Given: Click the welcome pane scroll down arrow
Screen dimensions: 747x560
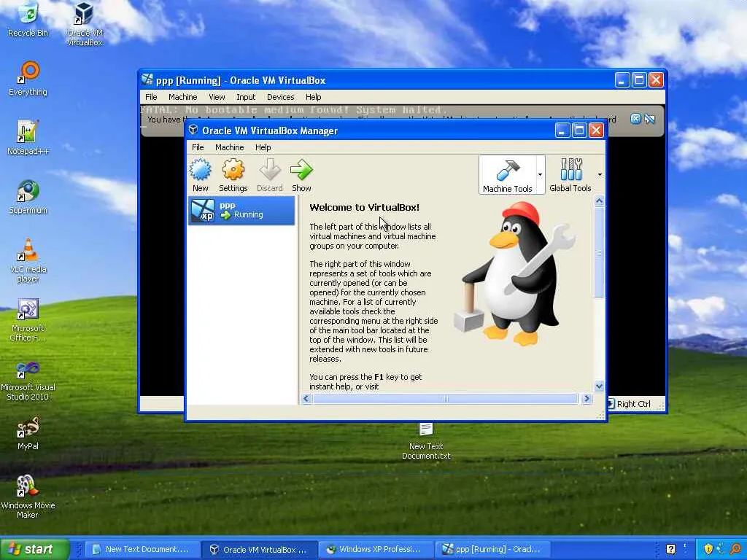Looking at the screenshot, I should coord(600,386).
